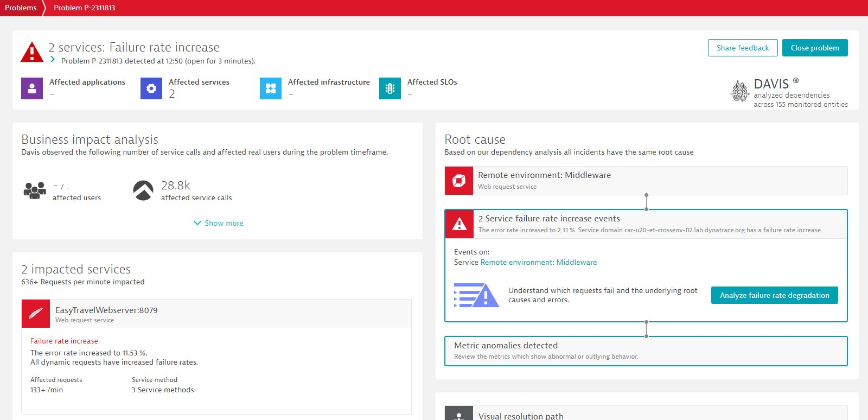Click the EasyTravelWebserver feather icon
The height and width of the screenshot is (420, 868).
click(x=36, y=314)
